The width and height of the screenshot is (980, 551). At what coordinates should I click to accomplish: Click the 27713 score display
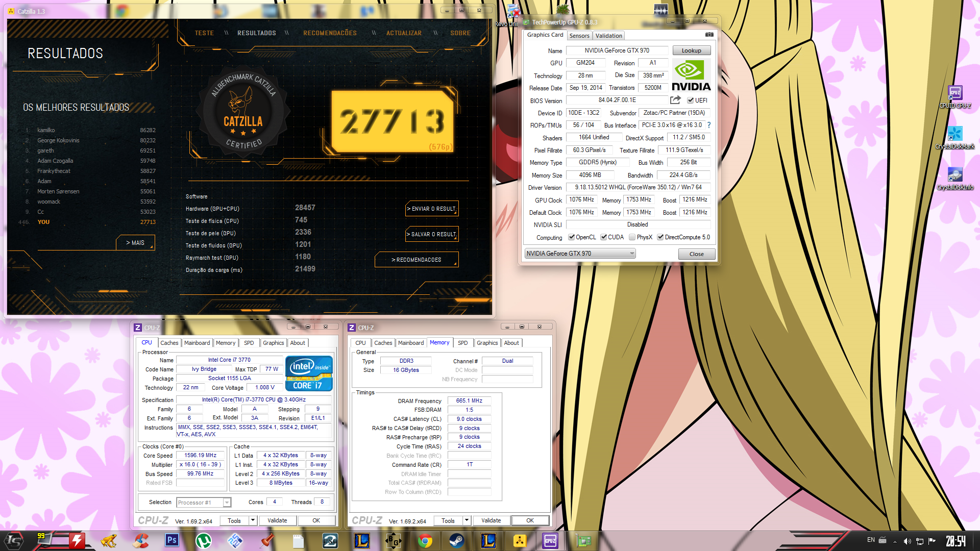point(393,121)
